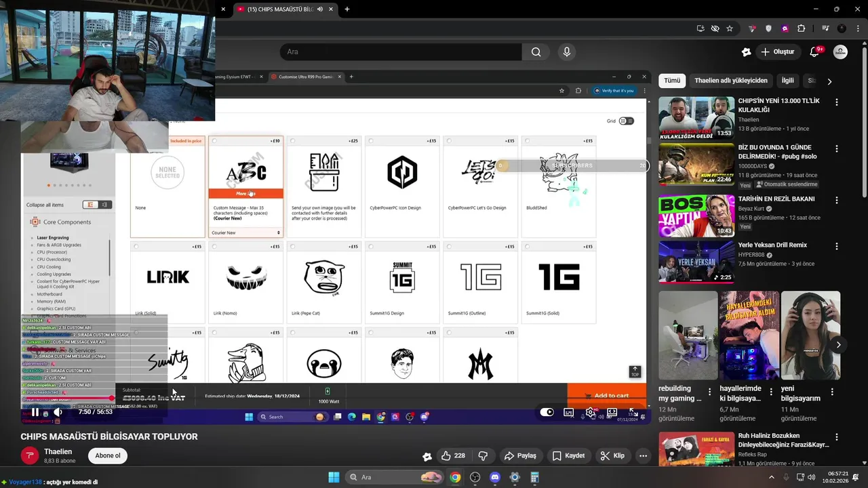Like the video with thumbs up 228
This screenshot has height=488, width=868.
pyautogui.click(x=454, y=456)
